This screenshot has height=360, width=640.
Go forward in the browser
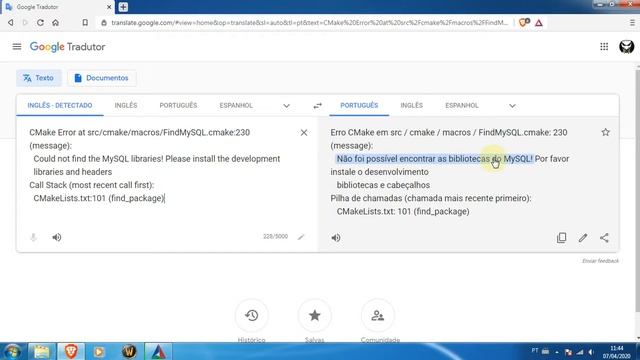(25, 23)
